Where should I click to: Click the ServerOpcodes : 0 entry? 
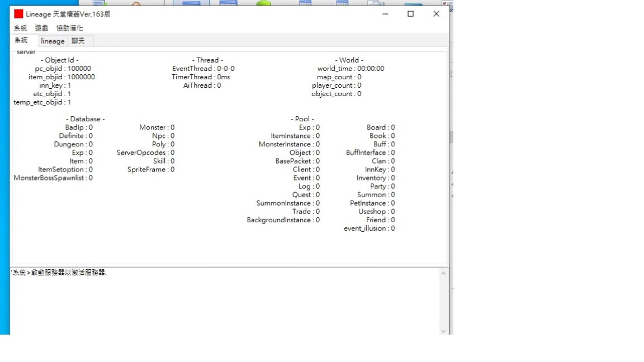pyautogui.click(x=146, y=153)
